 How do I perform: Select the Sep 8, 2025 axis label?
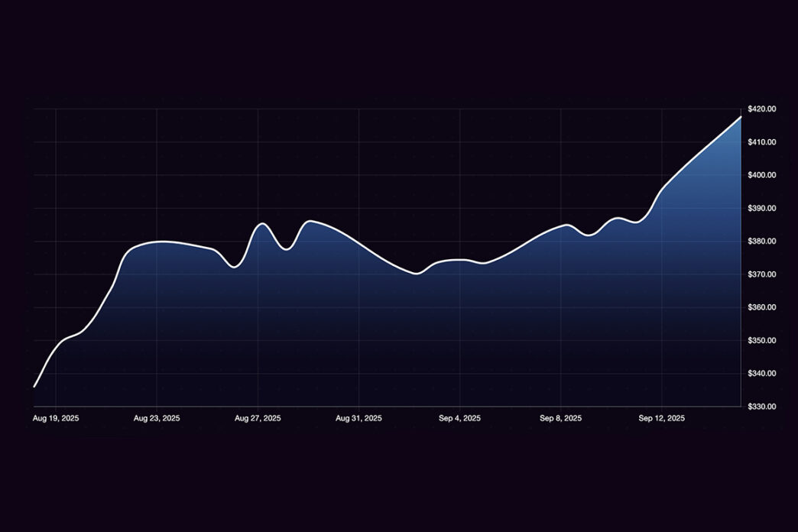[560, 418]
